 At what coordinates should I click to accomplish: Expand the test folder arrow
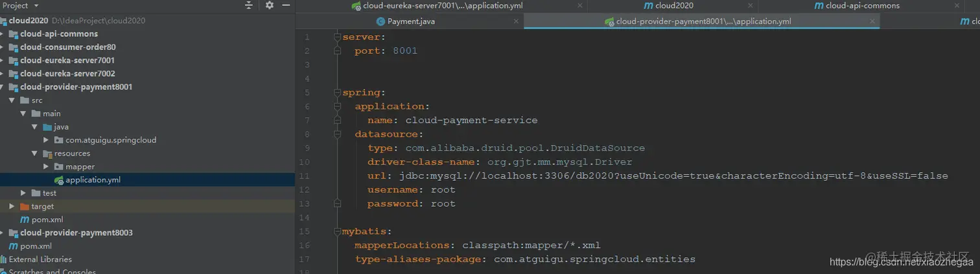23,193
